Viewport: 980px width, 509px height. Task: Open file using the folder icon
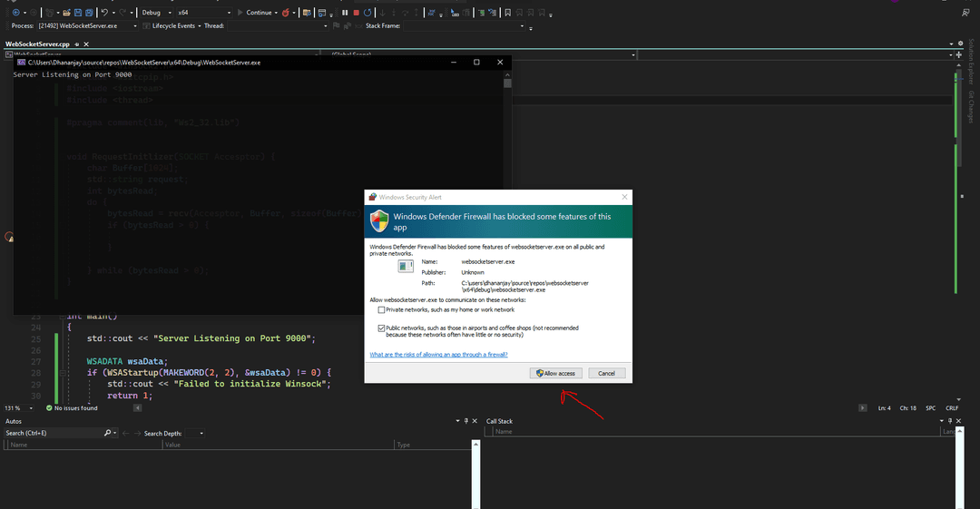tap(66, 13)
